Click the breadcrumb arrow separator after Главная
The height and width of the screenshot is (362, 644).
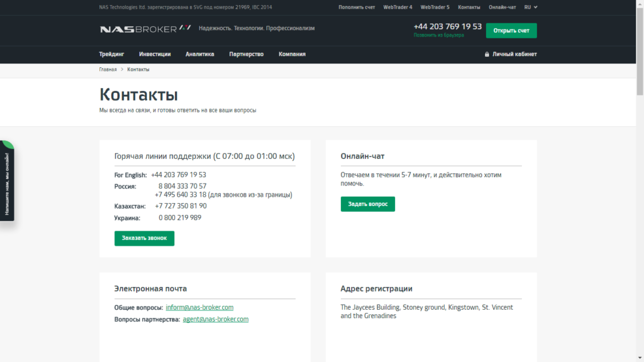(x=122, y=69)
